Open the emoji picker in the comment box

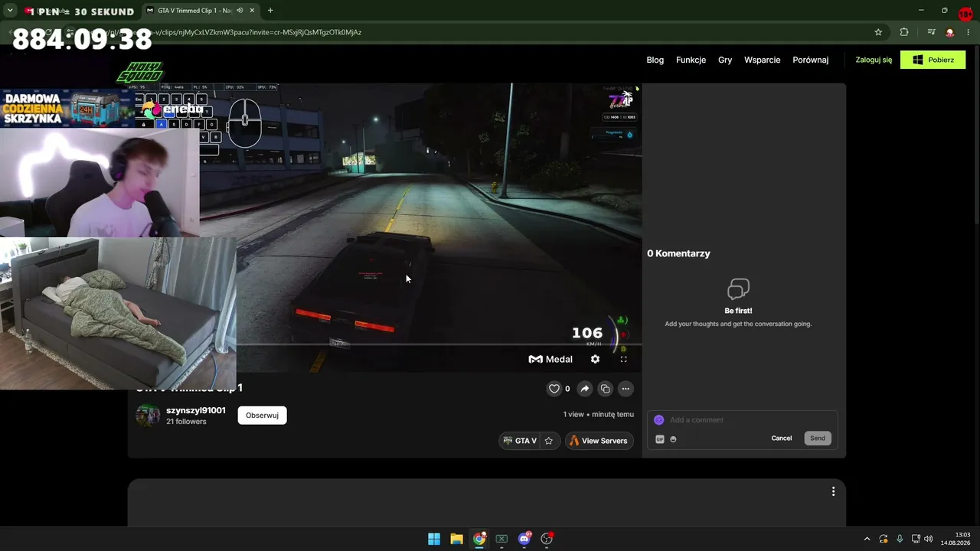pyautogui.click(x=674, y=439)
